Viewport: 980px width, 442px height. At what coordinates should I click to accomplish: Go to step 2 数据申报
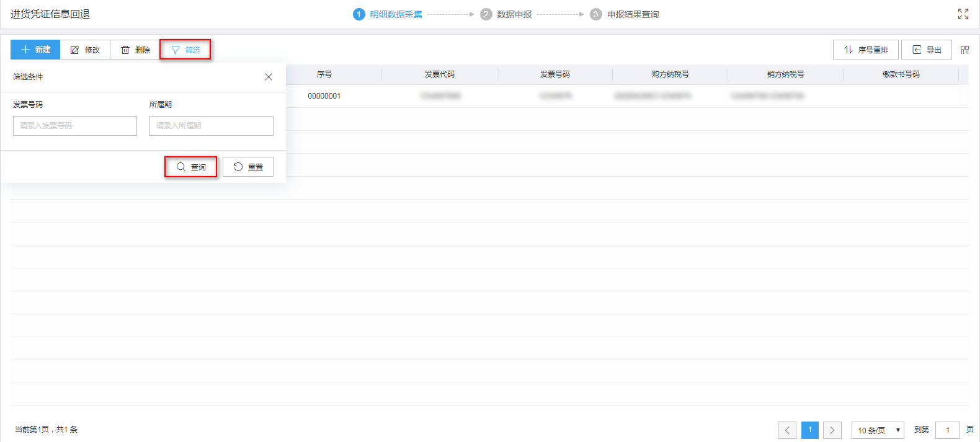pos(507,14)
